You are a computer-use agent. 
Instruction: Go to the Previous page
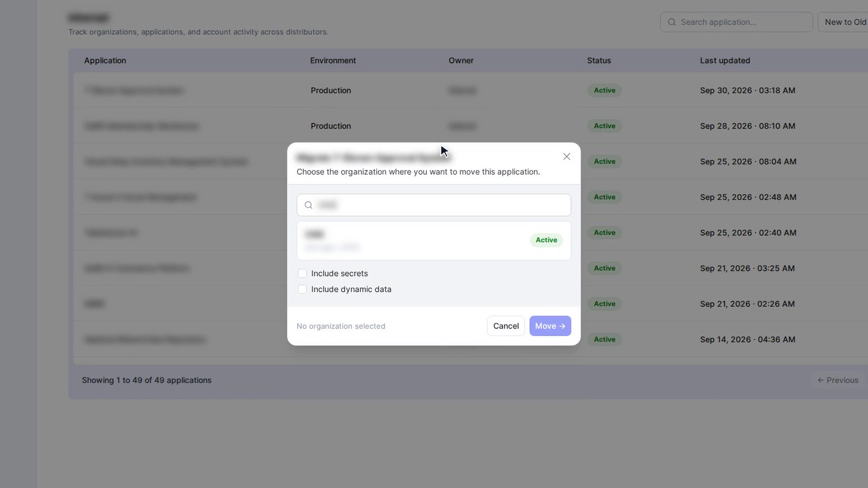pos(838,380)
